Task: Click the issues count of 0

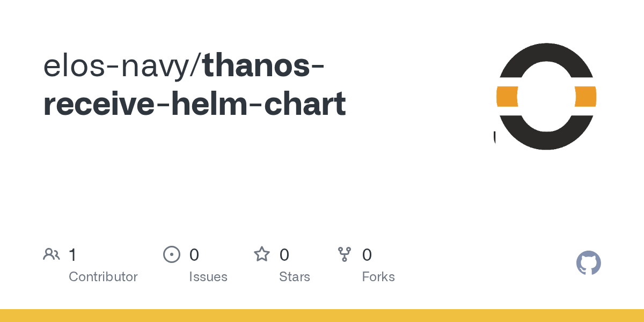Action: (194, 255)
